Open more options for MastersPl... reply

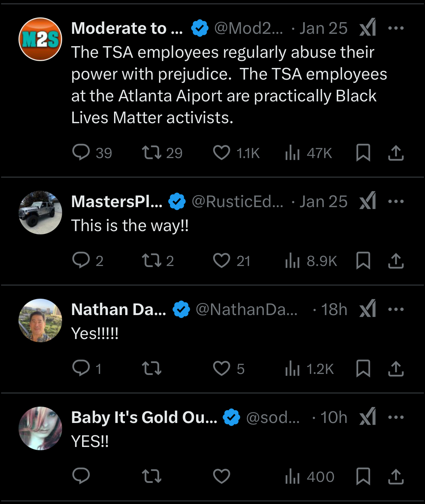[396, 201]
